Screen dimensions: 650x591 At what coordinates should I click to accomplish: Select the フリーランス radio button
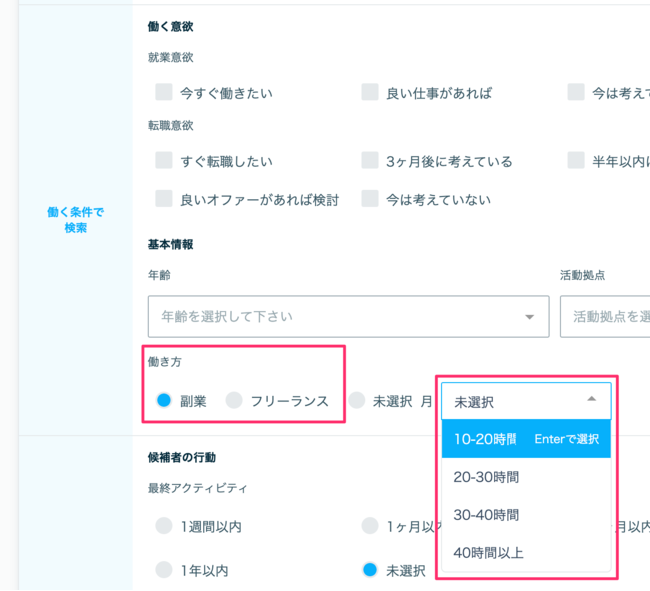click(x=234, y=401)
